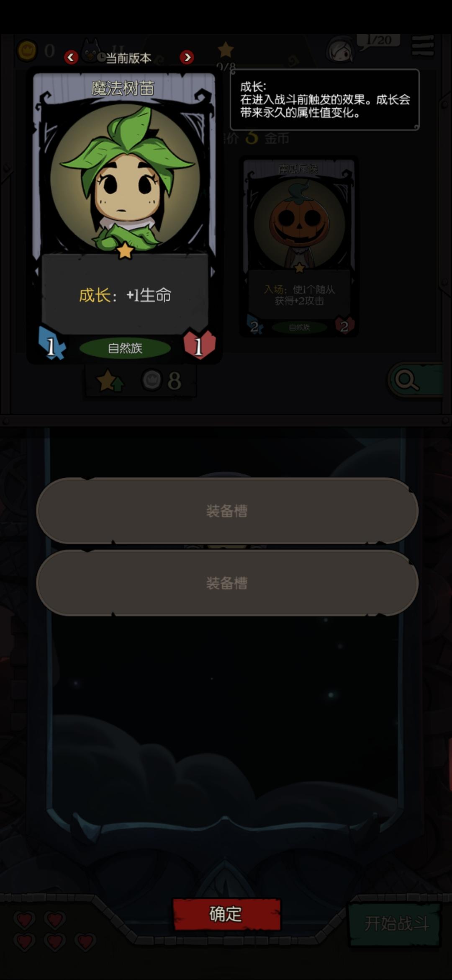
Task: Click the red 确定 confirm button
Action: (x=226, y=914)
